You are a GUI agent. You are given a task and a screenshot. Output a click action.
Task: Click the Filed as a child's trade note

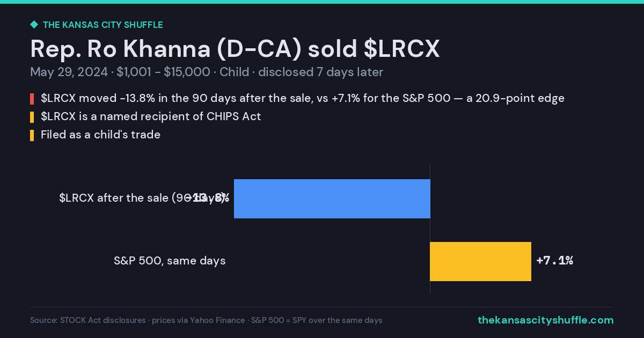pos(100,135)
